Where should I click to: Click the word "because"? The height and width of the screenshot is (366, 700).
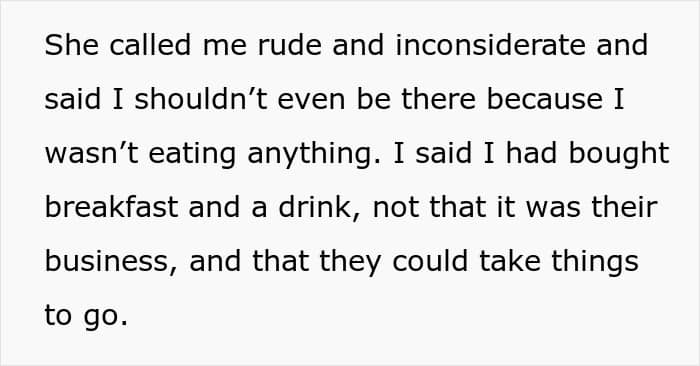coord(545,99)
